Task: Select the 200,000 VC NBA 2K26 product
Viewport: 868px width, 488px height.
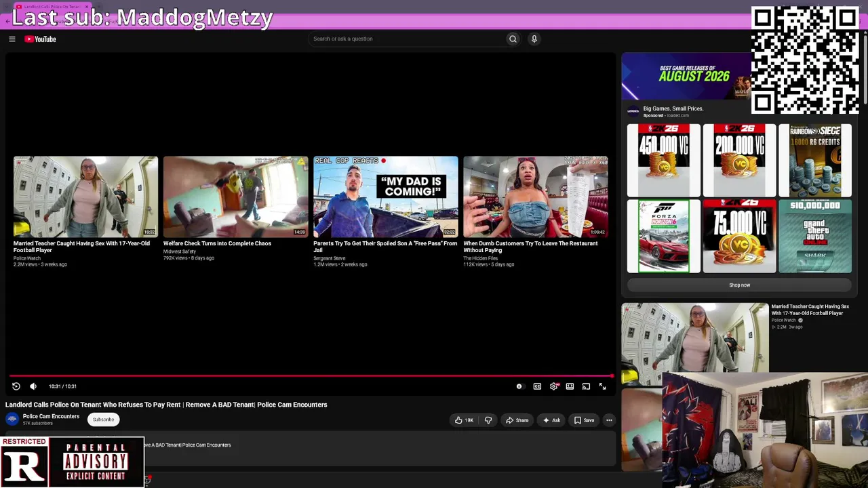Action: tap(739, 160)
